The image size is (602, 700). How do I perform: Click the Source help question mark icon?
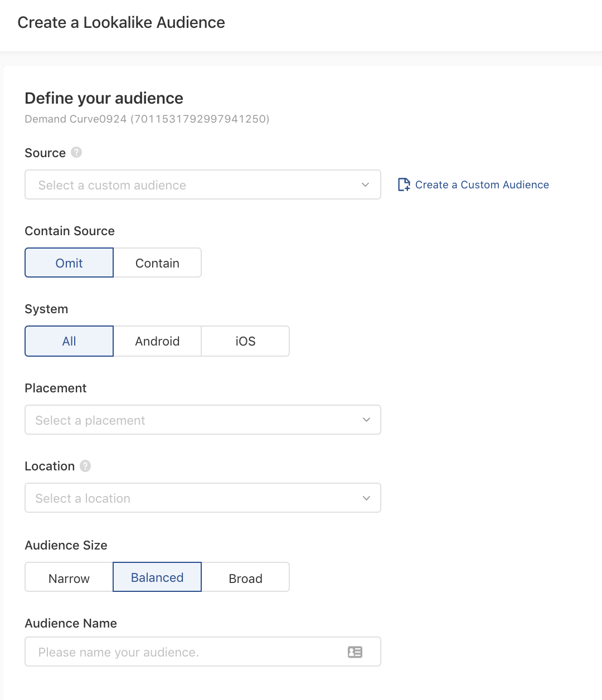tap(76, 152)
